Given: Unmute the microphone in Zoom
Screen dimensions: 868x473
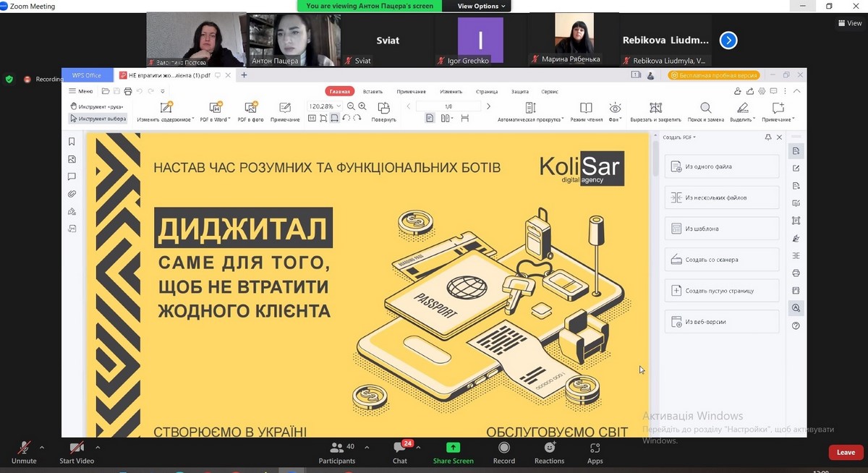Looking at the screenshot, I should 24,451.
